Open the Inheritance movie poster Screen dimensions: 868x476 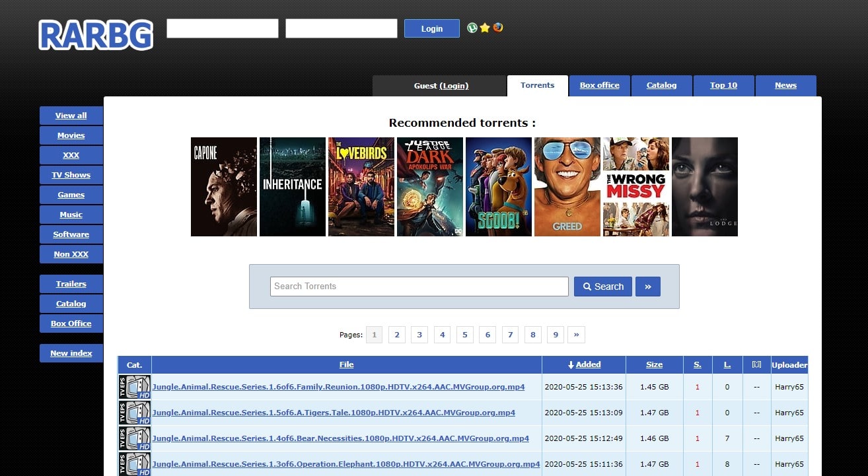click(293, 187)
